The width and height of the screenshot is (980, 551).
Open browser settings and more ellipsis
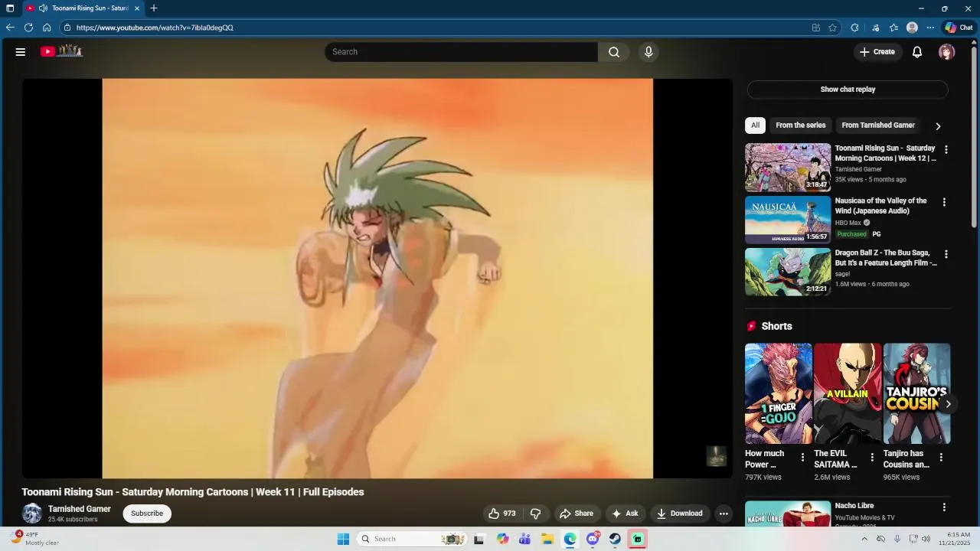[930, 28]
